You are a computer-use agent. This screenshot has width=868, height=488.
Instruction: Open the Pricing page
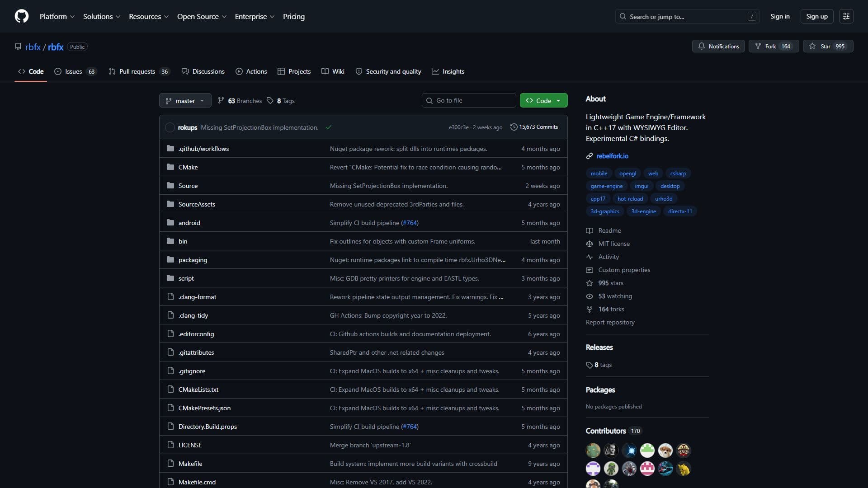tap(294, 16)
